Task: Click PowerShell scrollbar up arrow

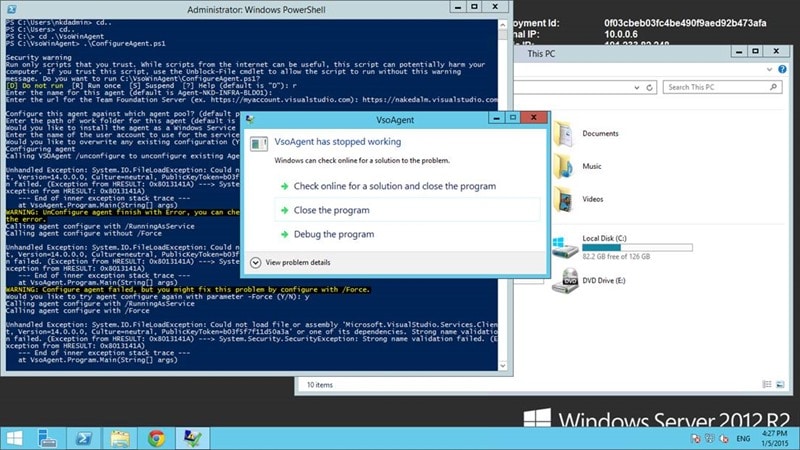Action: click(503, 24)
